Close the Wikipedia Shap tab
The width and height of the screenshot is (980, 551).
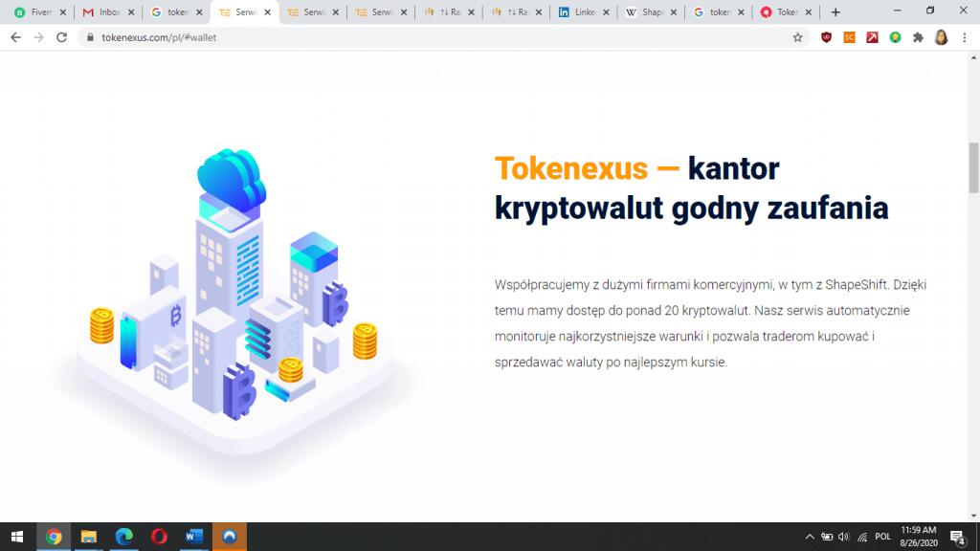pos(673,11)
